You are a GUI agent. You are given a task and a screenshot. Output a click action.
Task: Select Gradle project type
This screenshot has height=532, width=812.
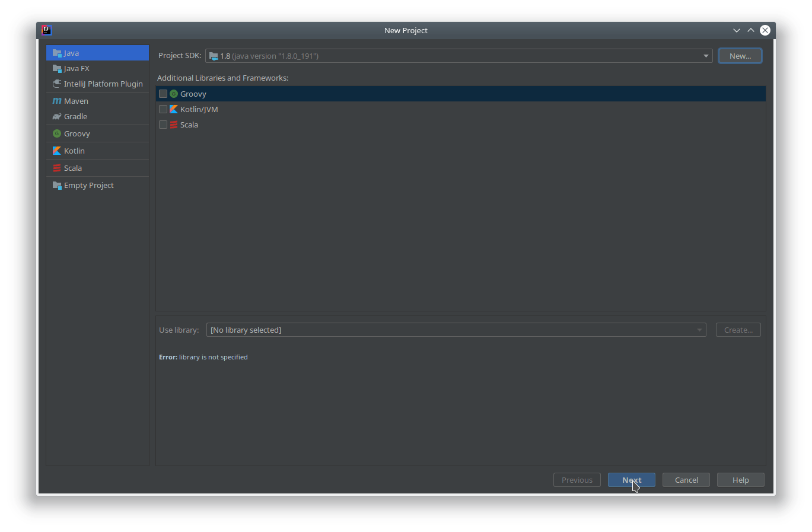(98, 116)
